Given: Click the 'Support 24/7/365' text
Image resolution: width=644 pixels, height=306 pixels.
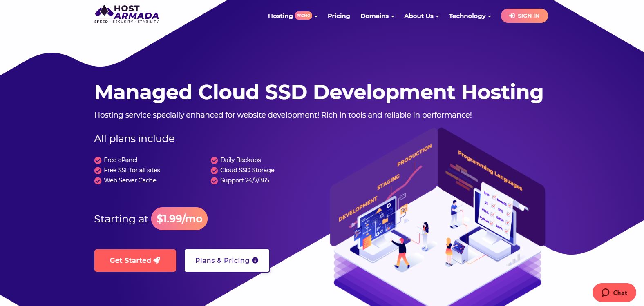Looking at the screenshot, I should pos(245,180).
